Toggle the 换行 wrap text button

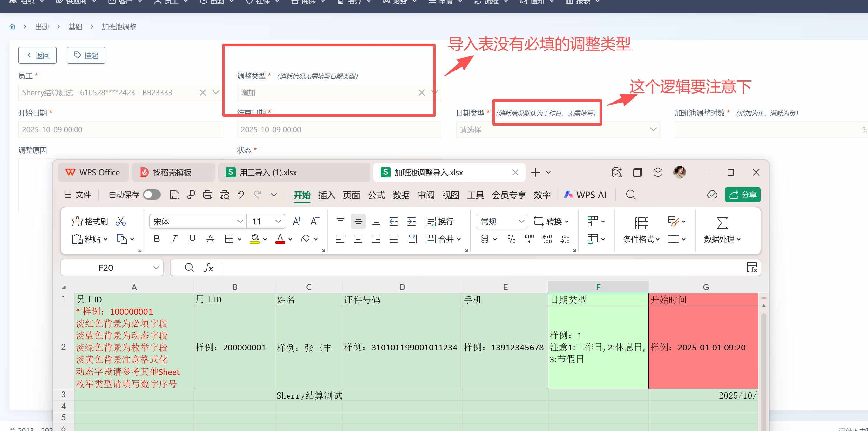[x=440, y=221]
